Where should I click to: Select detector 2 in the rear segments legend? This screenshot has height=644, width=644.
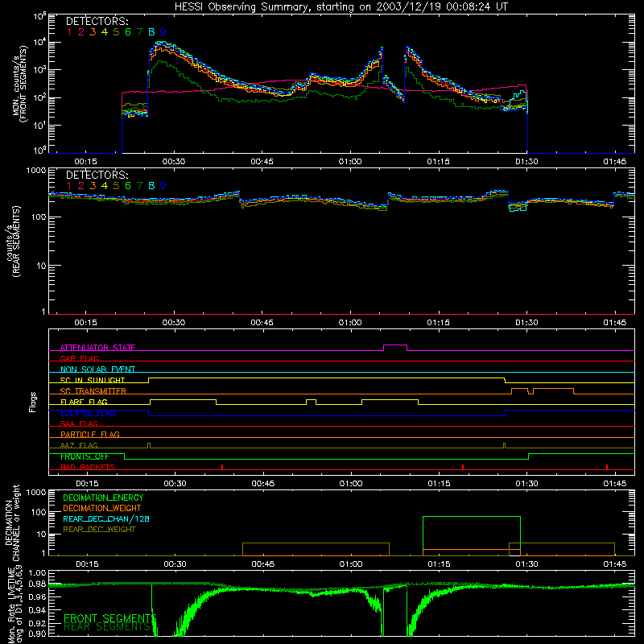[x=81, y=186]
